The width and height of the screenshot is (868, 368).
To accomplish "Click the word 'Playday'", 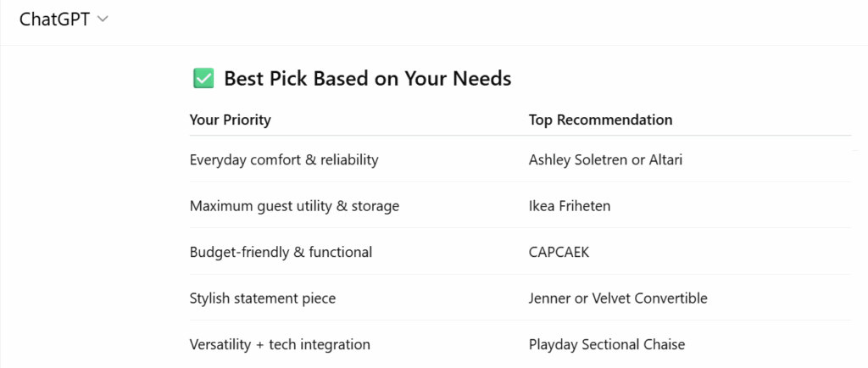I will [554, 344].
